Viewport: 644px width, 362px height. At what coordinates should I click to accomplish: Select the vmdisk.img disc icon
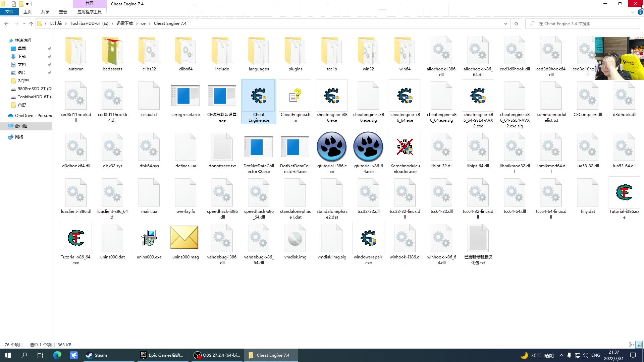(x=295, y=238)
